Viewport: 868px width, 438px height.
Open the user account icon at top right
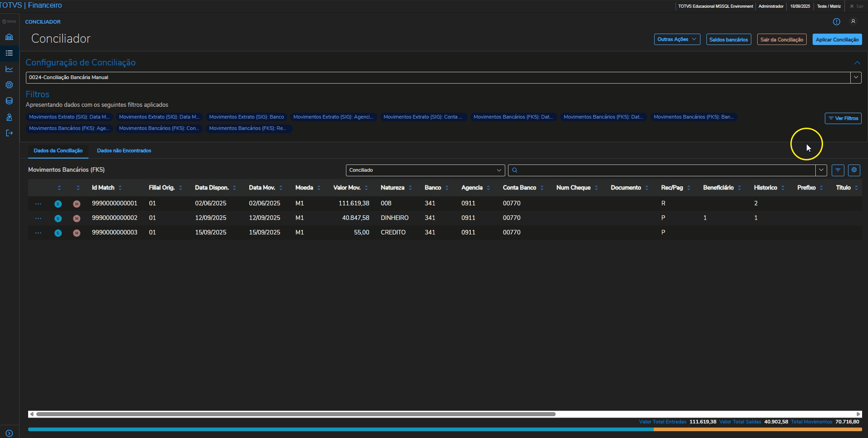(853, 22)
